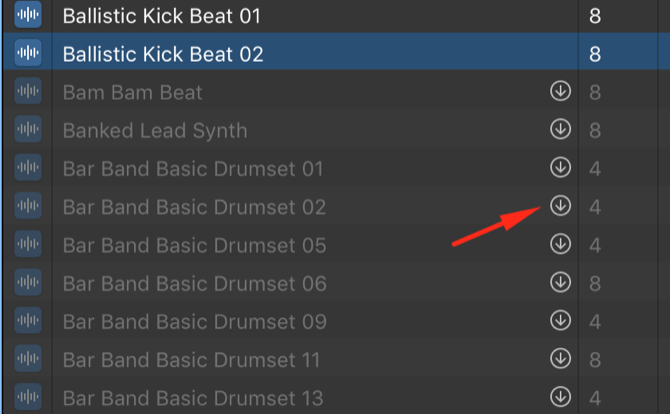Click Bar Band Basic Drumset 09 waveform icon
Image resolution: width=670 pixels, height=414 pixels.
(x=28, y=321)
